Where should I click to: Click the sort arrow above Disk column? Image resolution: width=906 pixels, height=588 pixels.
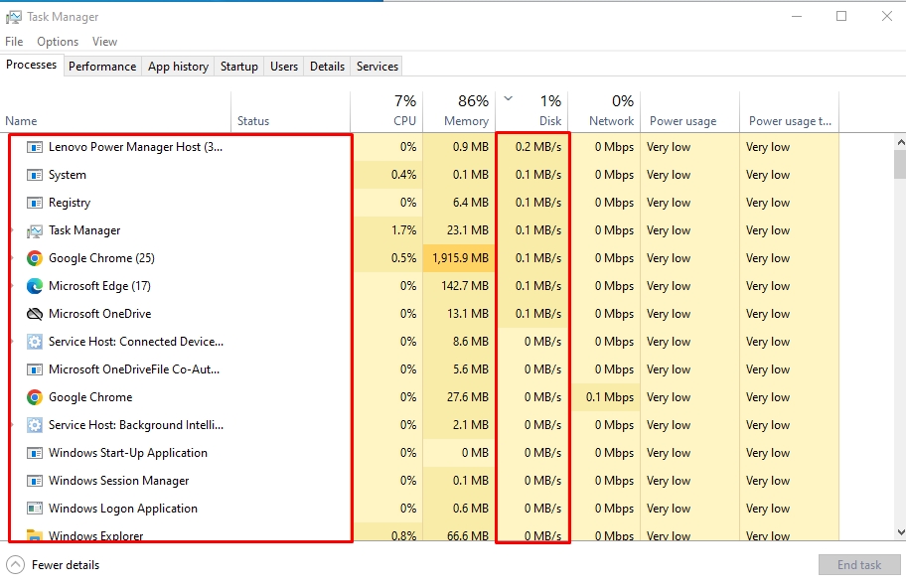tap(509, 98)
